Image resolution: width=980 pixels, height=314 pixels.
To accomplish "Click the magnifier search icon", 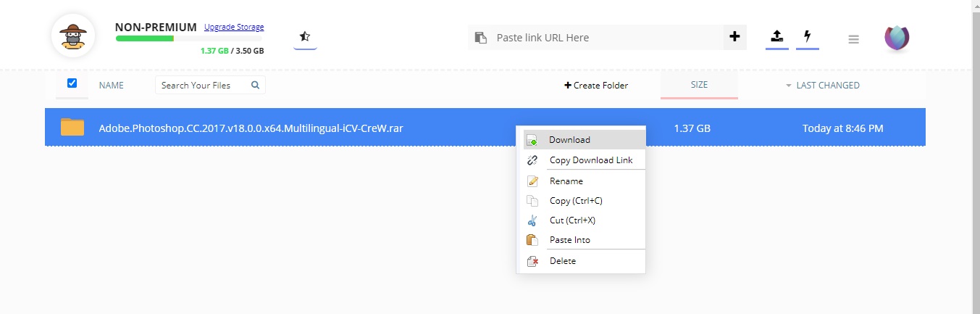I will pos(255,85).
